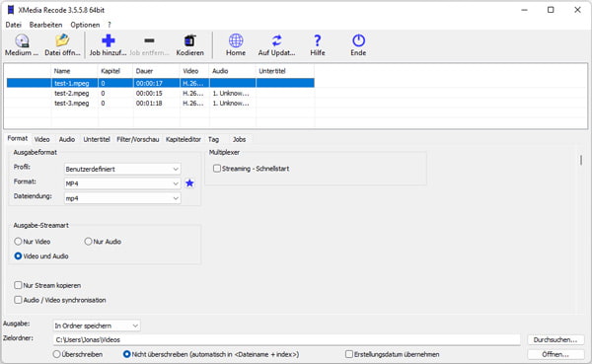592x364 pixels.
Task: Click the Ende power icon
Action: tap(358, 40)
